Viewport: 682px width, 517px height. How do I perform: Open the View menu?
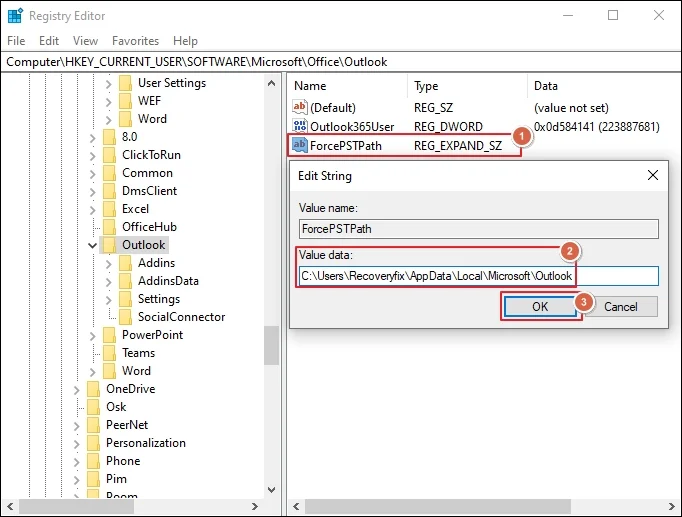(85, 41)
